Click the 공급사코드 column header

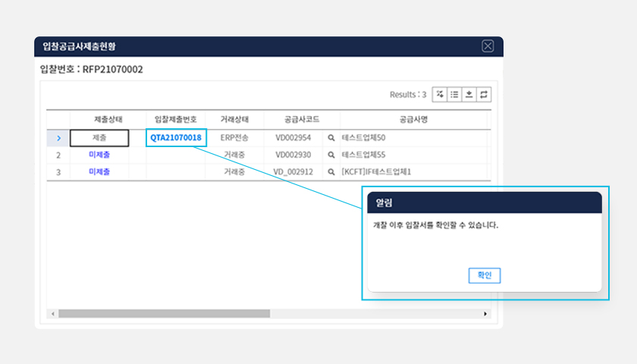point(293,119)
